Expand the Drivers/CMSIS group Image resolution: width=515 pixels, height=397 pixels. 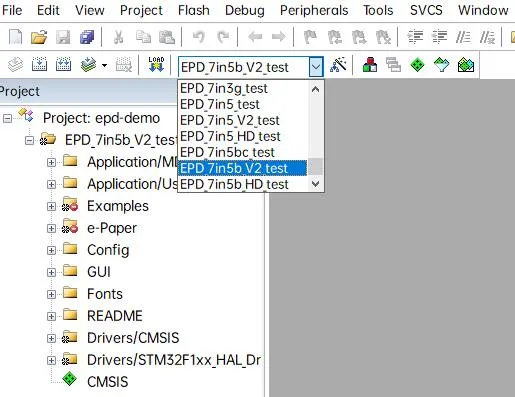coord(51,338)
